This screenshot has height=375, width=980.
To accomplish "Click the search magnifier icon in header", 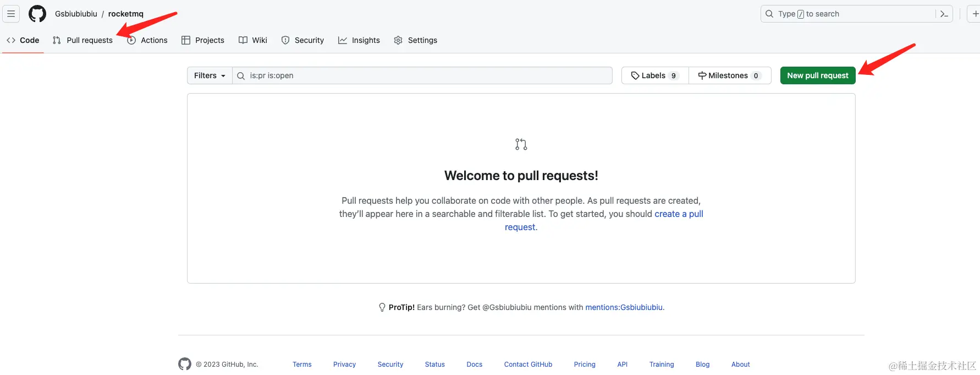I will tap(769, 14).
